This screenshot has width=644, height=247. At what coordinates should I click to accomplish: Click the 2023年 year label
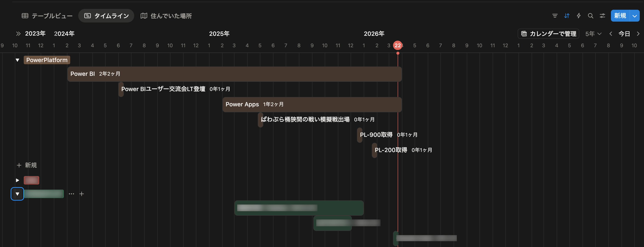35,34
